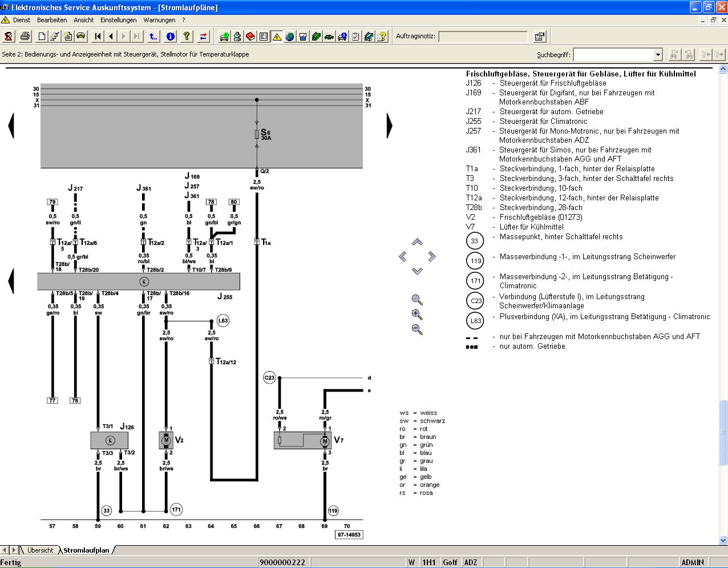Screen dimensions: 728x568
Task: Open the Warnungen menu
Action: (x=160, y=20)
